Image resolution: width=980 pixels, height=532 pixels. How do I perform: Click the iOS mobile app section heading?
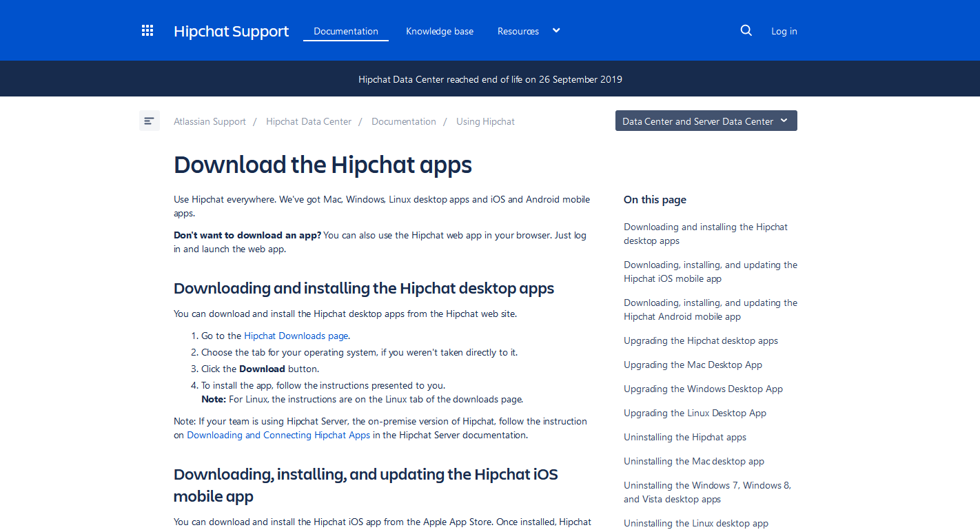coord(365,485)
